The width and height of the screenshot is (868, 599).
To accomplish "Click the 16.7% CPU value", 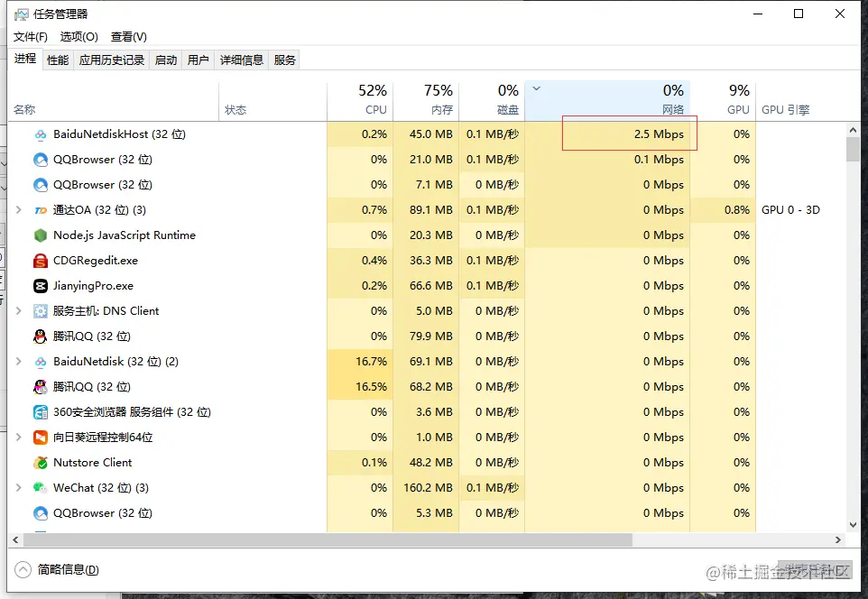I will coord(371,362).
